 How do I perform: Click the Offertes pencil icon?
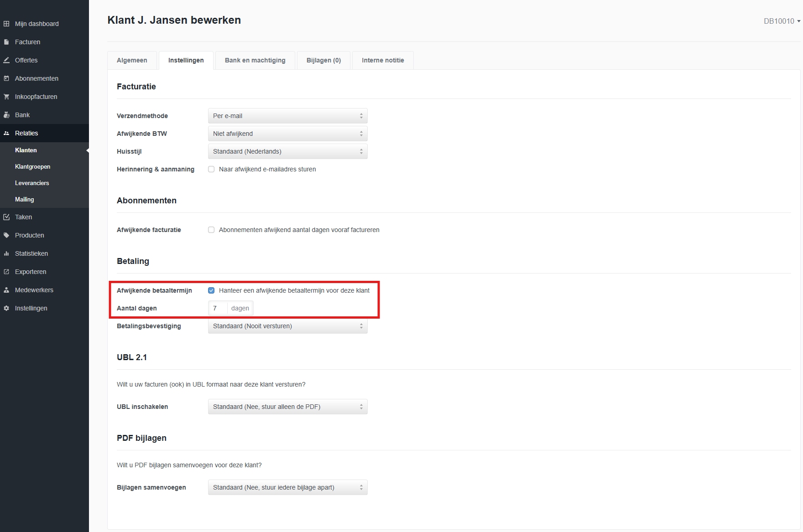click(6, 60)
